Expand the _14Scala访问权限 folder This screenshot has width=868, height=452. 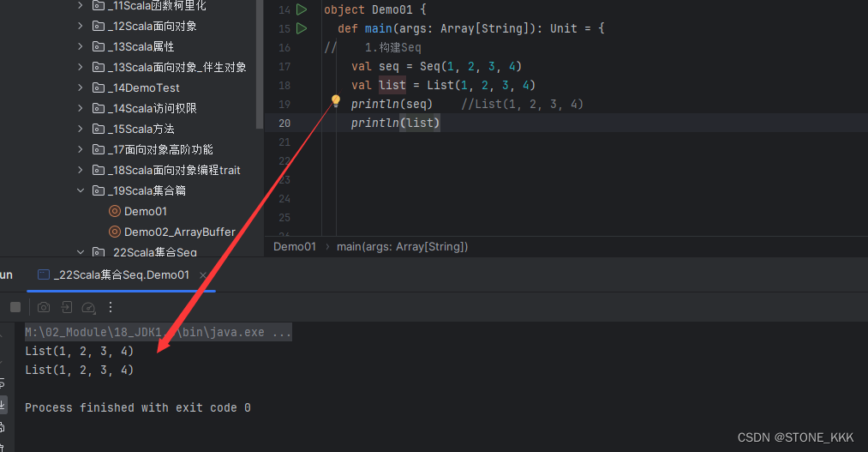(x=81, y=107)
